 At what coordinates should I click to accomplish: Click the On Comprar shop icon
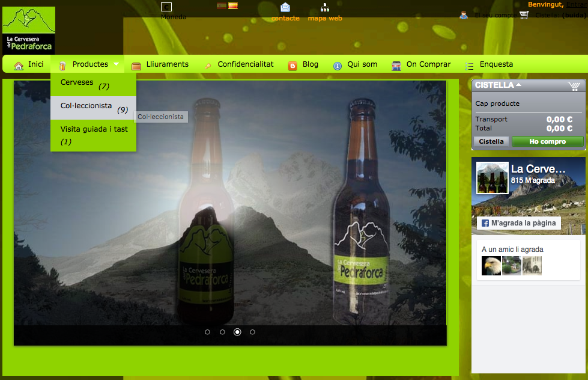pos(396,66)
